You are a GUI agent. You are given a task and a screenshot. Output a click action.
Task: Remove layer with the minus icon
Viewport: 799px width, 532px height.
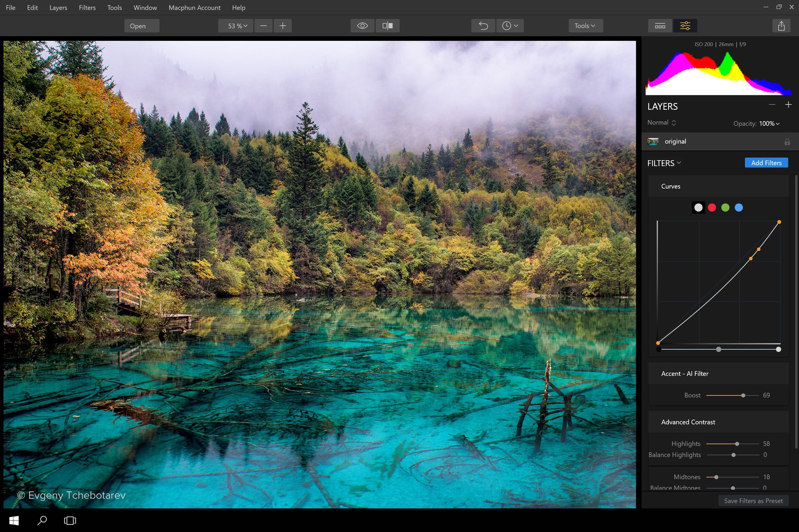(772, 105)
